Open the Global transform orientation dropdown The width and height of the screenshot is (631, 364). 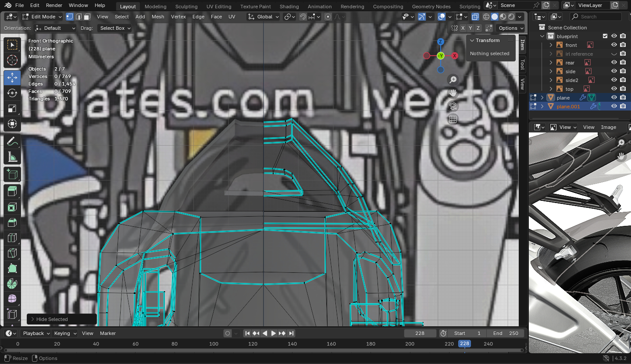click(x=263, y=17)
